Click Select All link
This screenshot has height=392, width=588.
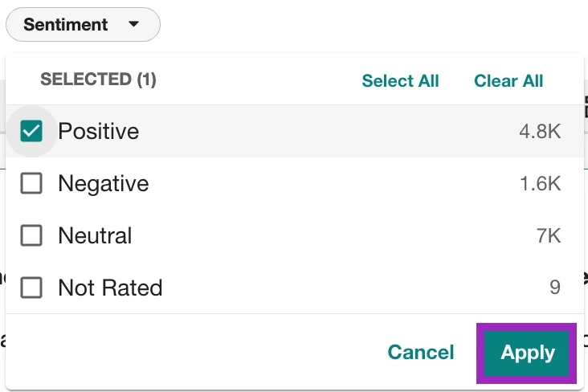pyautogui.click(x=400, y=81)
